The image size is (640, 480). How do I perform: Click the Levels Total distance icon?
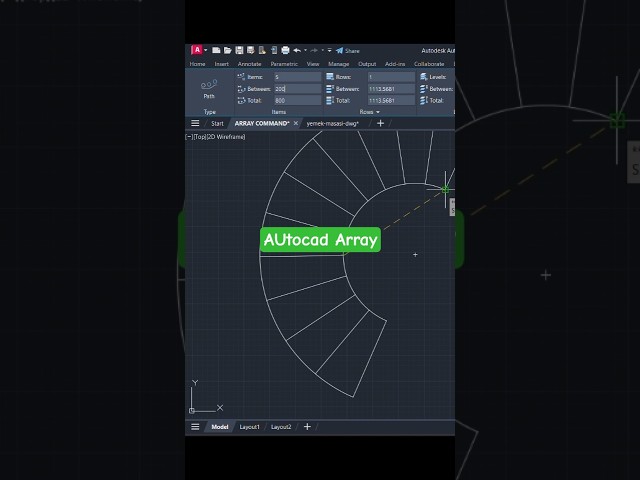[x=424, y=100]
